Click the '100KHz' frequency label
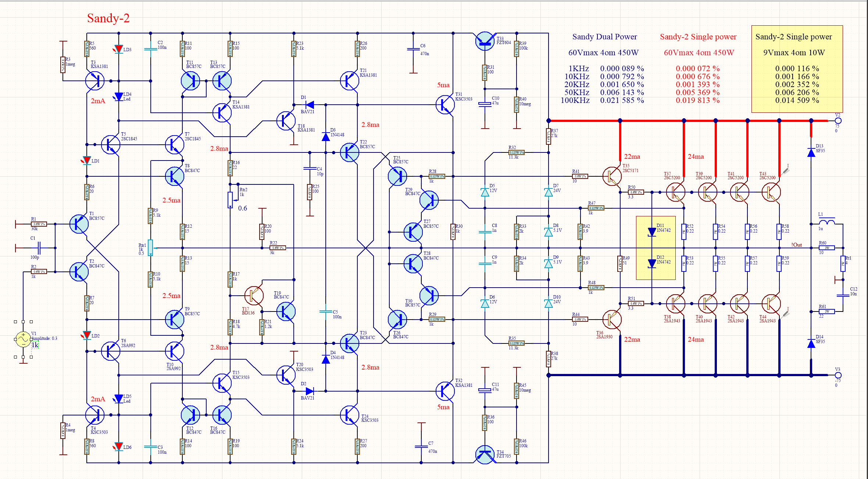The width and height of the screenshot is (868, 479). point(575,100)
